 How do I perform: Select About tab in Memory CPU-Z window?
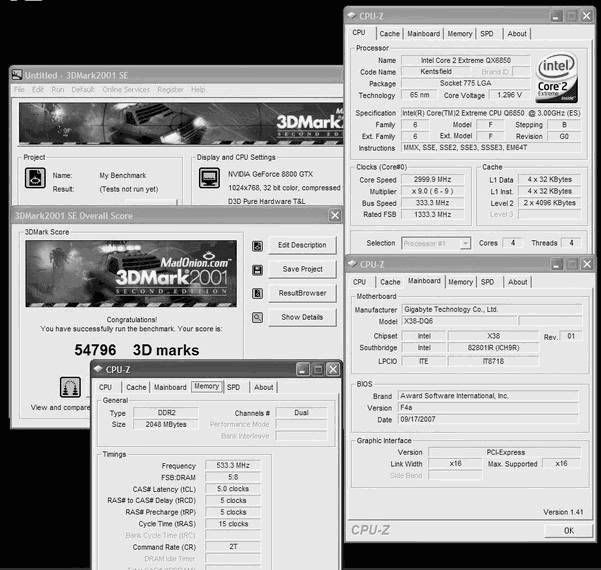(x=264, y=388)
